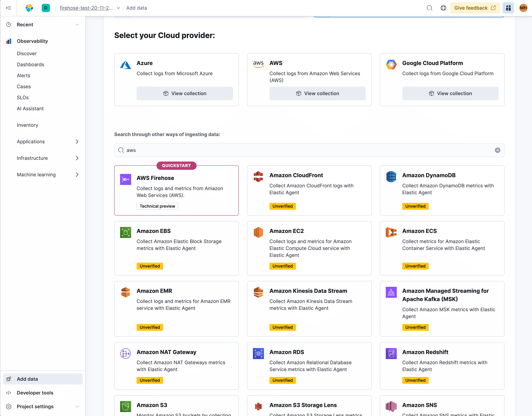Open the help lifebuoy icon

(443, 8)
